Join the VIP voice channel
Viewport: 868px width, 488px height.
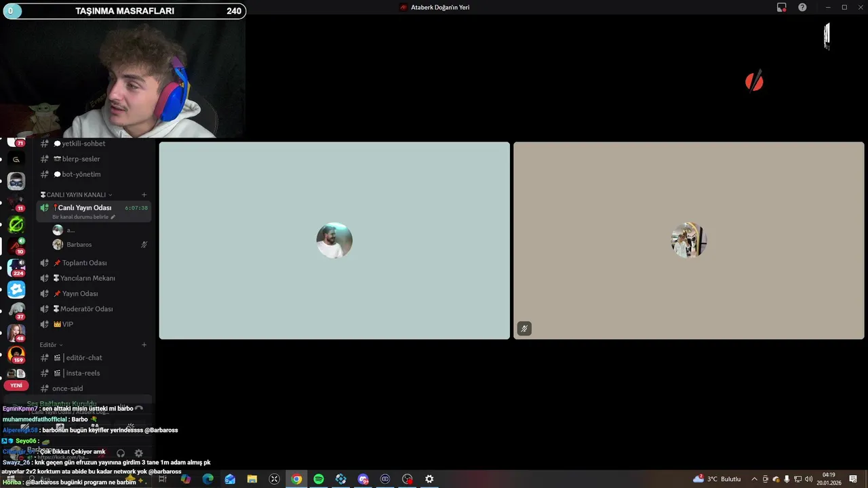pos(95,324)
